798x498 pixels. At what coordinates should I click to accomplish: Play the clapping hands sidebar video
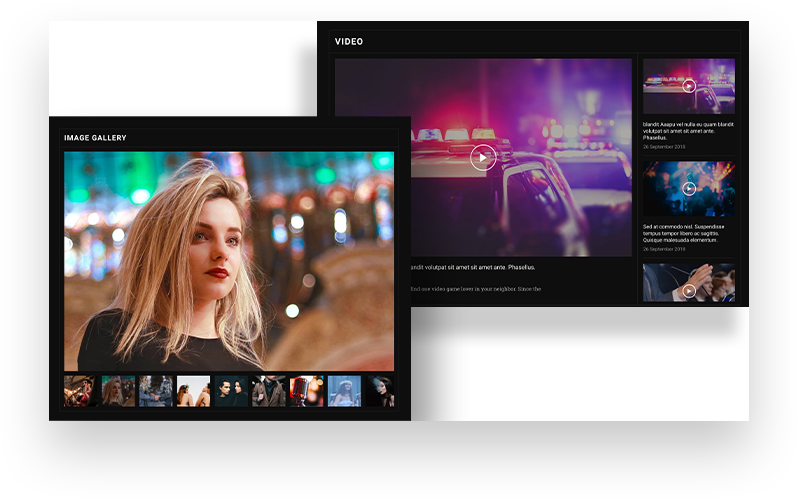[689, 290]
